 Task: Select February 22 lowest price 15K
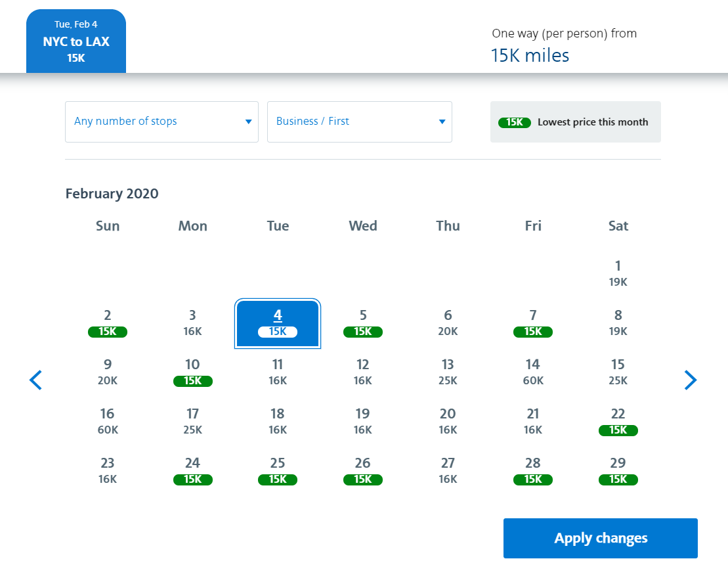click(x=618, y=422)
